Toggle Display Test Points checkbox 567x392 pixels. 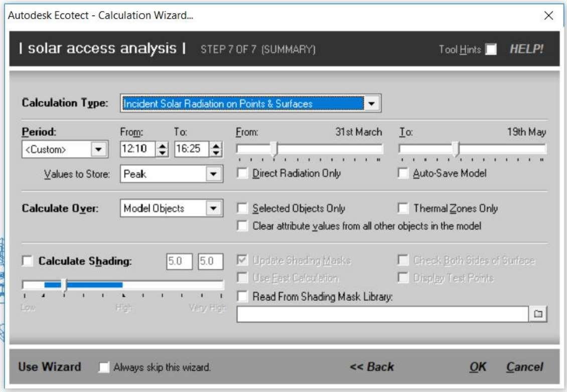click(x=403, y=278)
